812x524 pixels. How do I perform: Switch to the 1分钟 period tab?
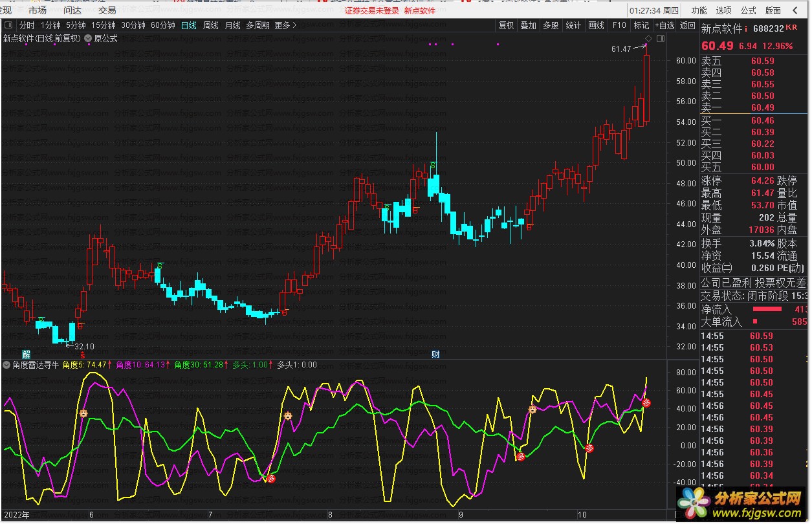click(50, 25)
